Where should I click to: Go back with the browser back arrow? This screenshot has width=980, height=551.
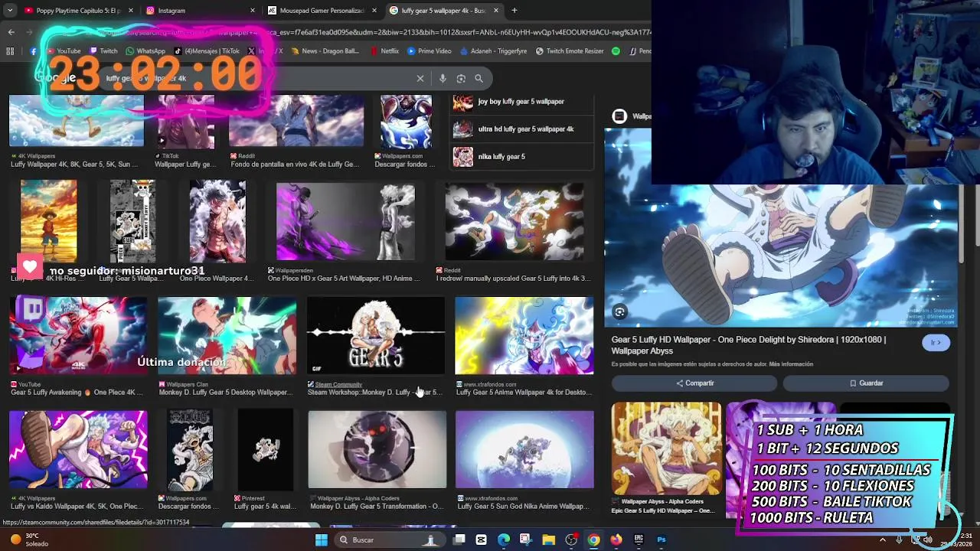11,31
